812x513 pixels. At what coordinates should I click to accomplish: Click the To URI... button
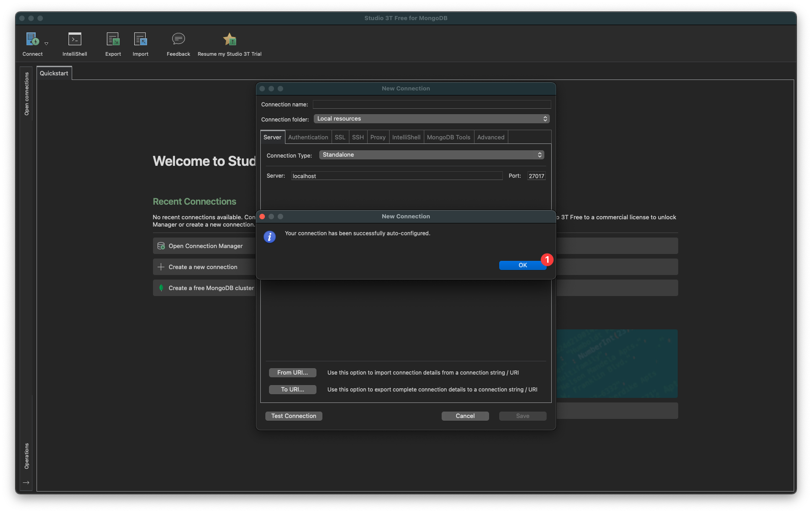tap(293, 390)
